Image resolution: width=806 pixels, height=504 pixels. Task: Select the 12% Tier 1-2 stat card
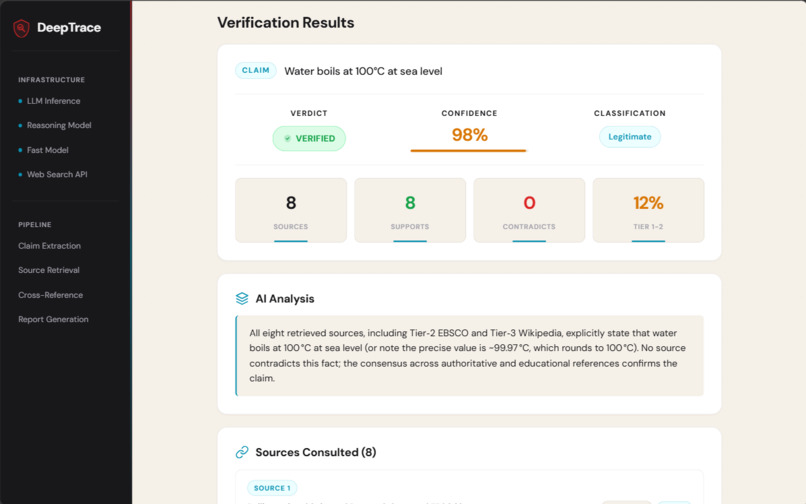[x=648, y=210]
